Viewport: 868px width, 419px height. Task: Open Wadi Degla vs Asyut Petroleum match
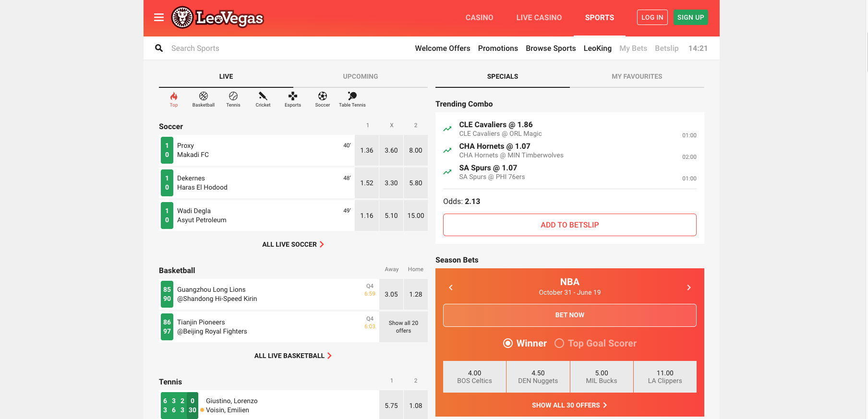pos(257,215)
